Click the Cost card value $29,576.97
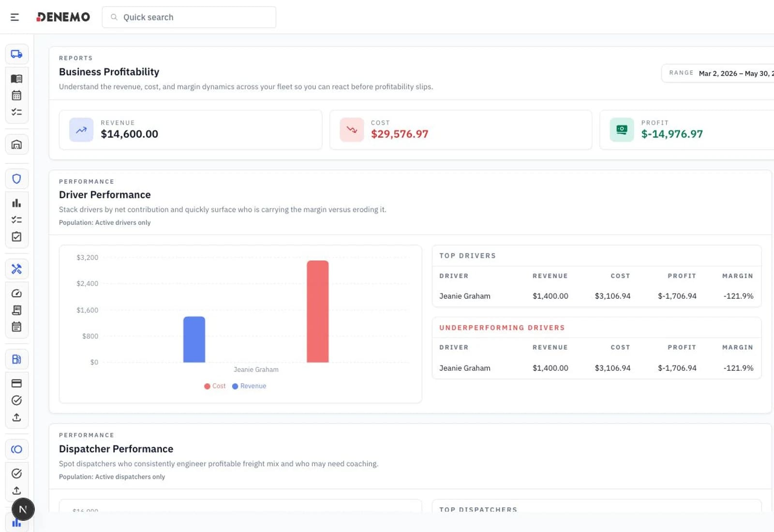The image size is (774, 532). [x=400, y=134]
